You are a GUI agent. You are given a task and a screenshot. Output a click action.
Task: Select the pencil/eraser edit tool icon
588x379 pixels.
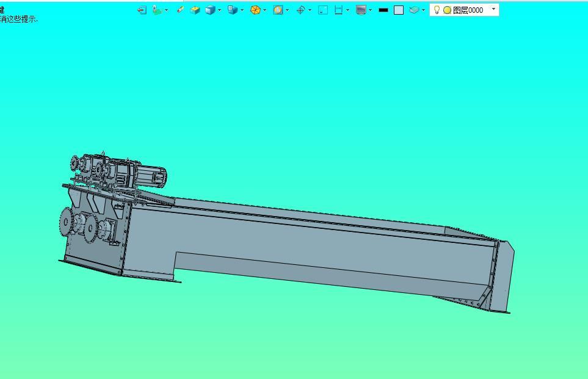[180, 10]
